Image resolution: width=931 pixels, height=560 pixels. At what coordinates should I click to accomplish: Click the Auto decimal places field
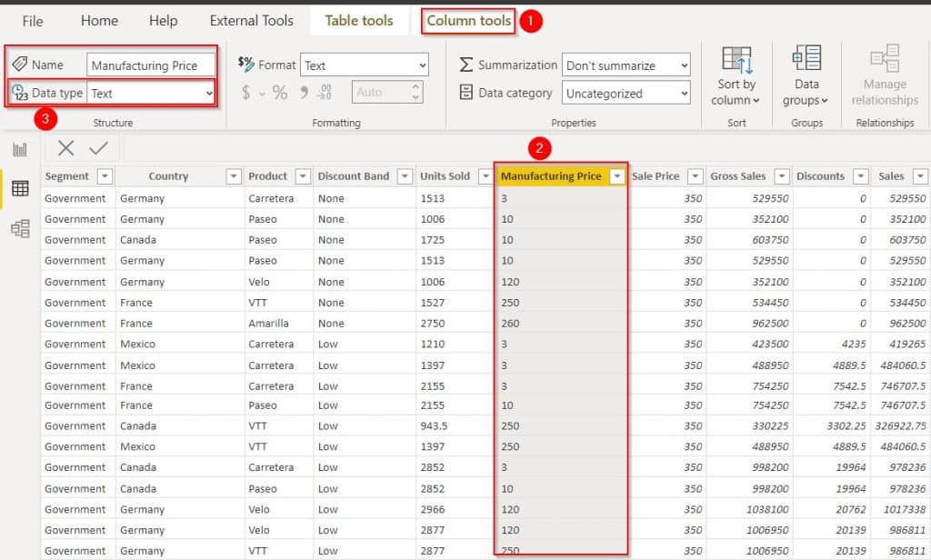(387, 92)
